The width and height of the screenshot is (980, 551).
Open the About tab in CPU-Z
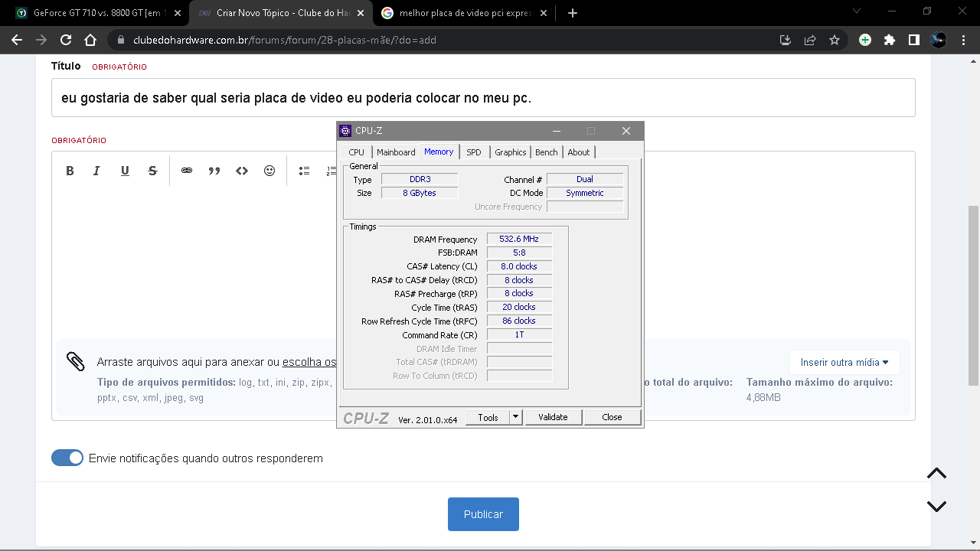579,152
